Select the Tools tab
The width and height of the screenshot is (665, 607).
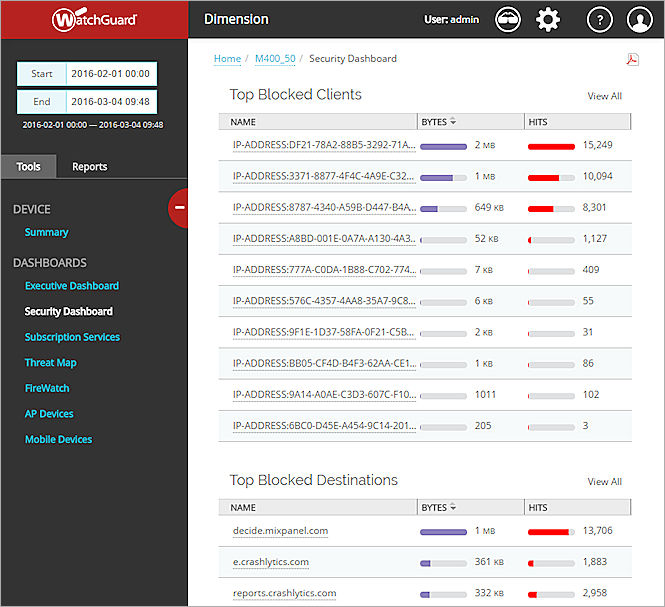pos(29,166)
